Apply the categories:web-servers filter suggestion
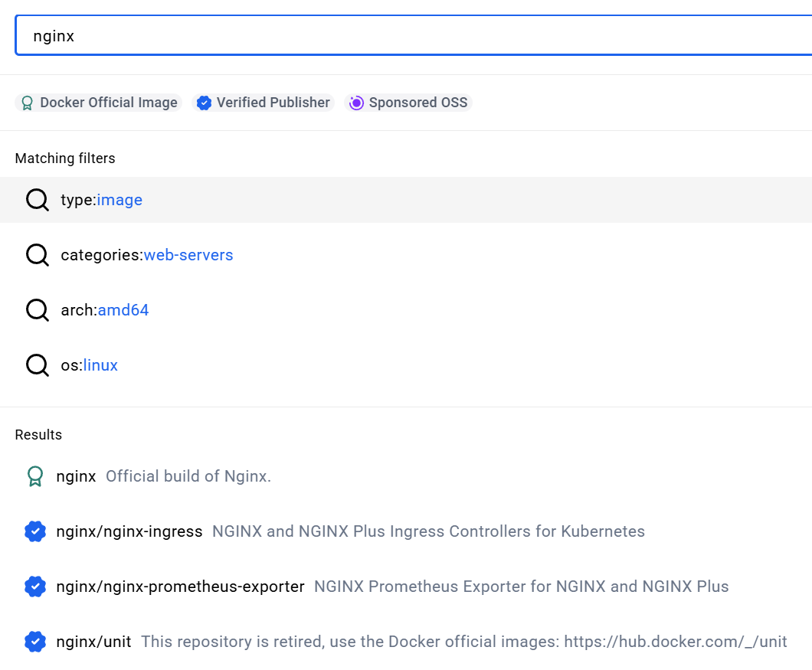This screenshot has height=670, width=812. click(406, 255)
